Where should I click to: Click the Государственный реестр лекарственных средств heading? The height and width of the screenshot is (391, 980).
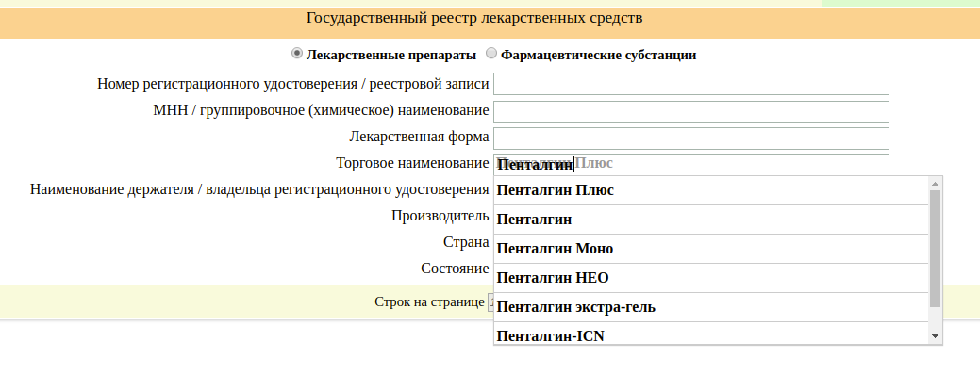pos(474,18)
